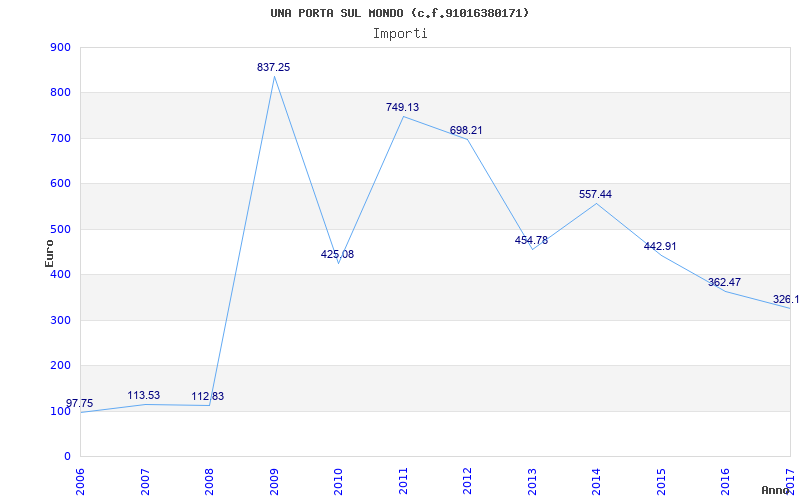Click the 2011 x-axis year label
The image size is (800, 500).
tap(403, 481)
